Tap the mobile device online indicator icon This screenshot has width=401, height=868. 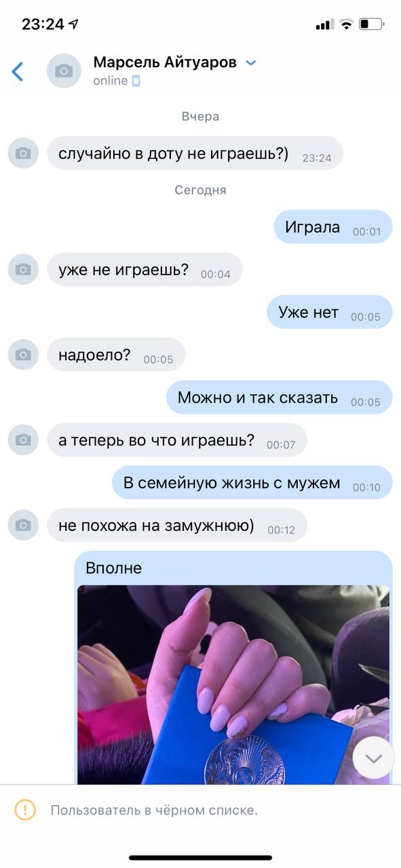tap(136, 81)
